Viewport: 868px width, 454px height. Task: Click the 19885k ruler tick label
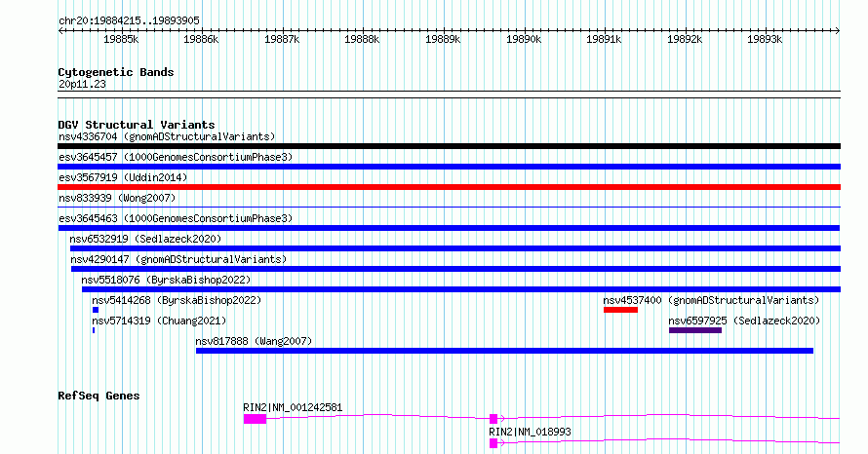(121, 39)
